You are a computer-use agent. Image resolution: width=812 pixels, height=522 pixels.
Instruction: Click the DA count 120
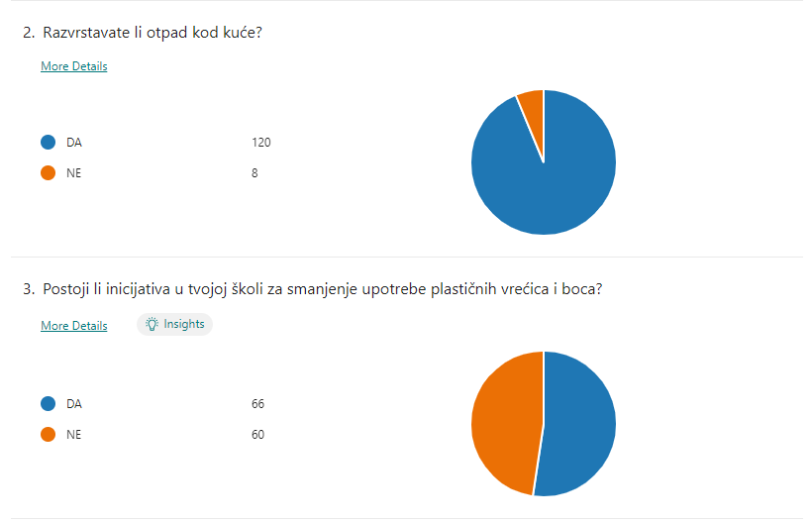261,143
